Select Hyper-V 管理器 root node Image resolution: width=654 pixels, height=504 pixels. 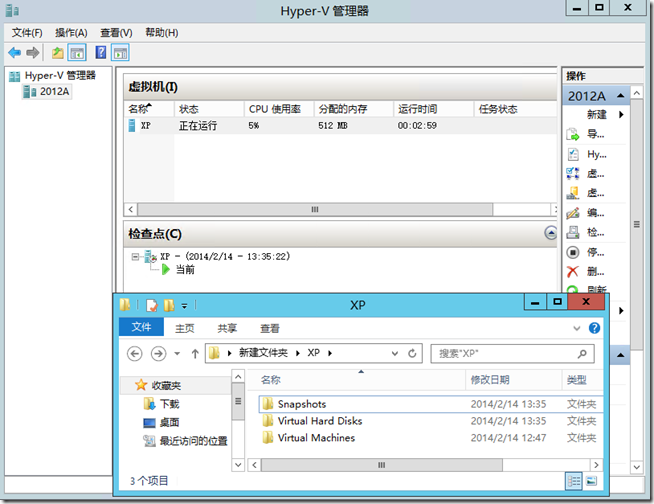(x=60, y=76)
